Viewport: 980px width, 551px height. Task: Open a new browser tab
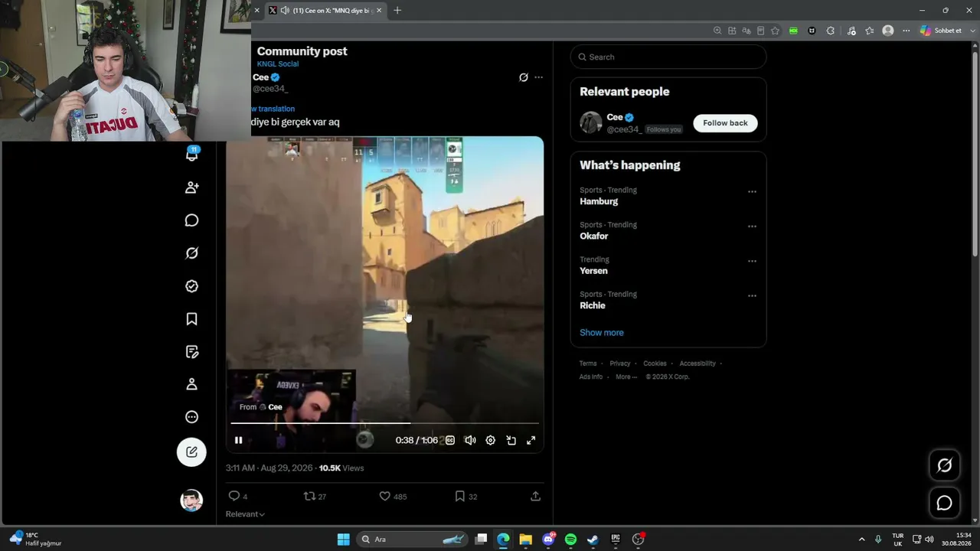click(397, 11)
